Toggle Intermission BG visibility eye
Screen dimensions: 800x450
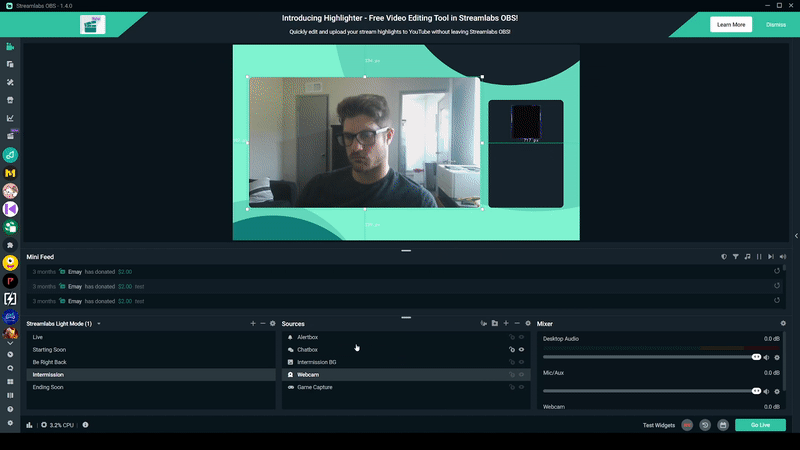click(x=521, y=362)
